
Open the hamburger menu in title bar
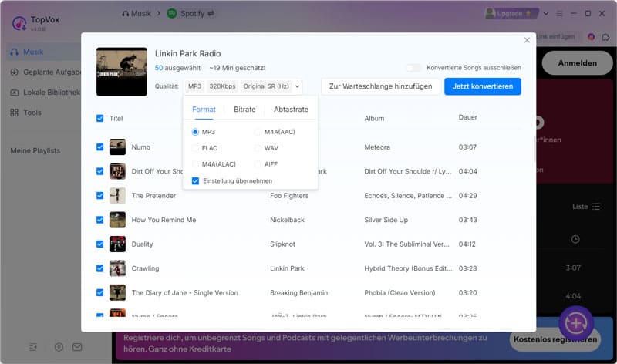coord(560,13)
